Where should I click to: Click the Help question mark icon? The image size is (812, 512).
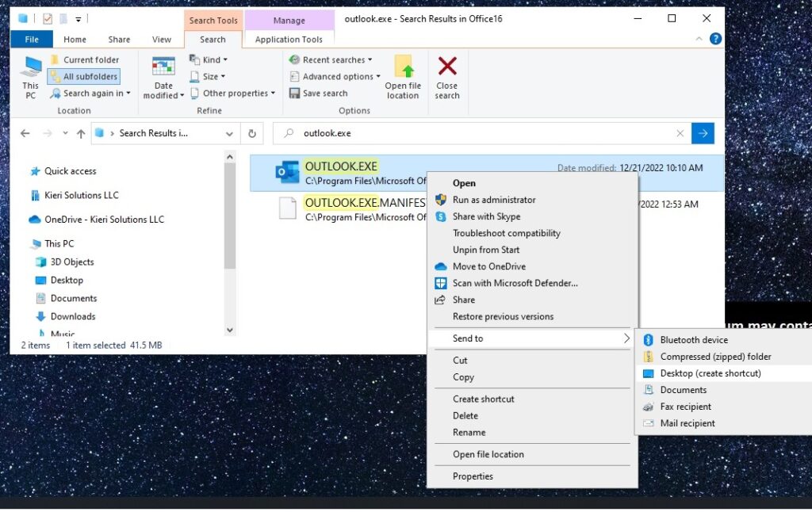pos(715,39)
